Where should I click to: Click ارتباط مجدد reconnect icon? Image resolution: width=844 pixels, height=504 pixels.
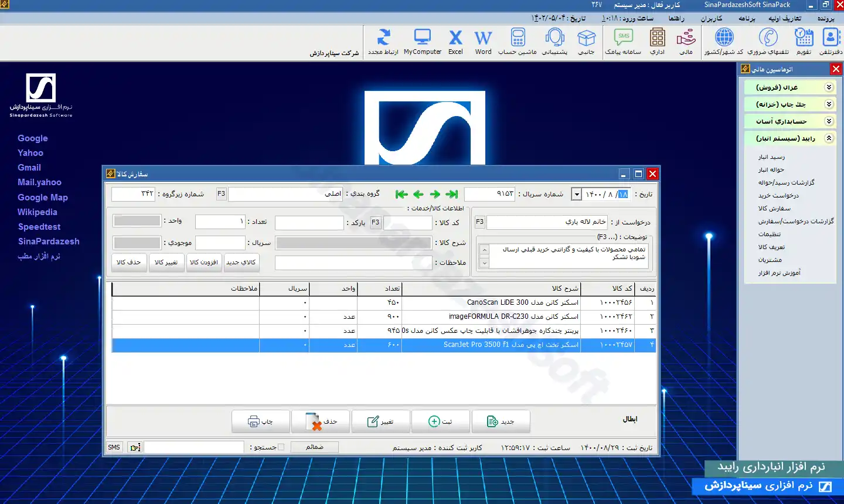pos(383,41)
